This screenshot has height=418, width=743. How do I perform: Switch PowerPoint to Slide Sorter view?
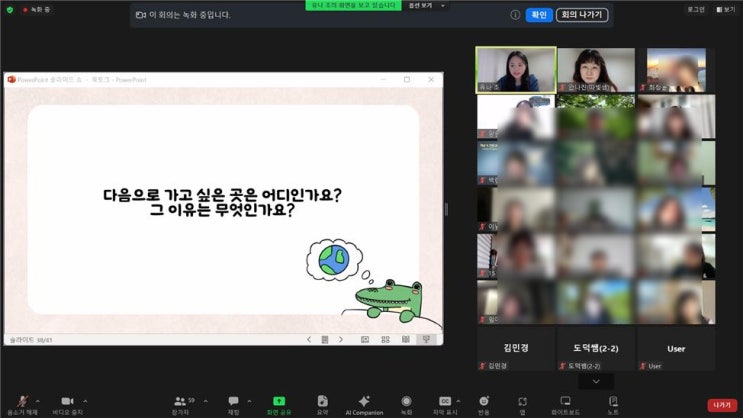(x=385, y=339)
